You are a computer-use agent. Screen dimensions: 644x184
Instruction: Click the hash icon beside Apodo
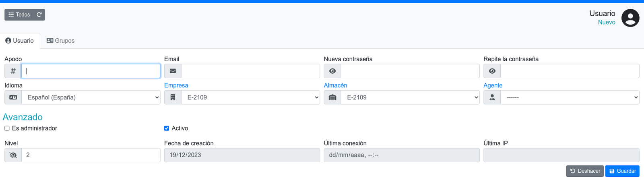(x=13, y=71)
